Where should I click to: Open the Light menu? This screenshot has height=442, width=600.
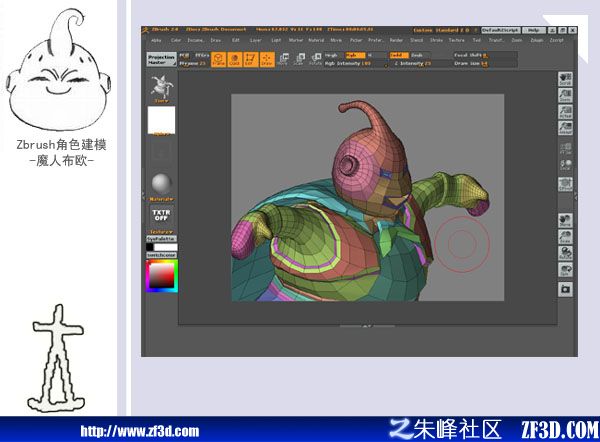(276, 40)
